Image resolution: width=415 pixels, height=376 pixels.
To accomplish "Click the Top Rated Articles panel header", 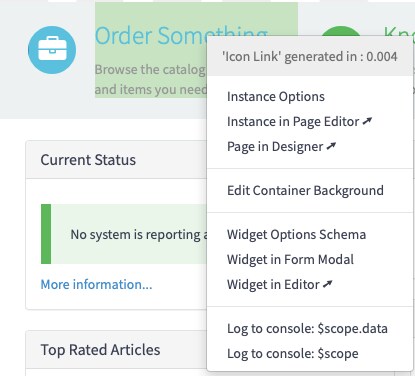I will click(116, 350).
